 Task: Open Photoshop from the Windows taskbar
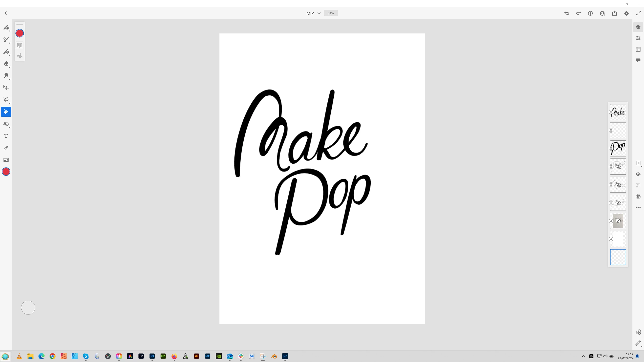pyautogui.click(x=152, y=356)
